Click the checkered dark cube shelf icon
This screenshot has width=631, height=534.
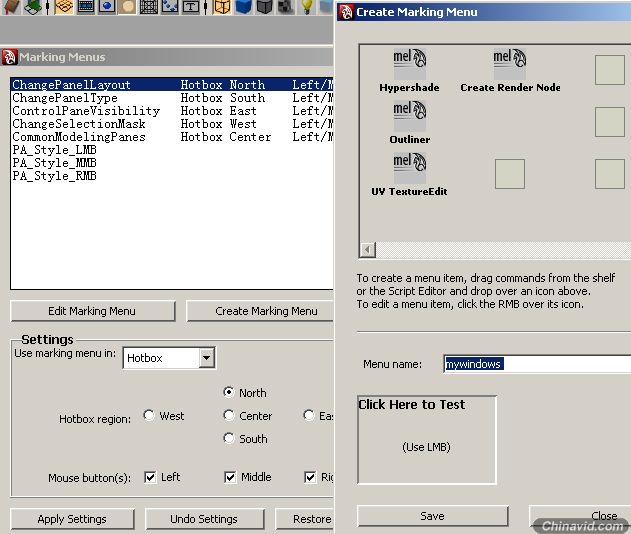[285, 7]
